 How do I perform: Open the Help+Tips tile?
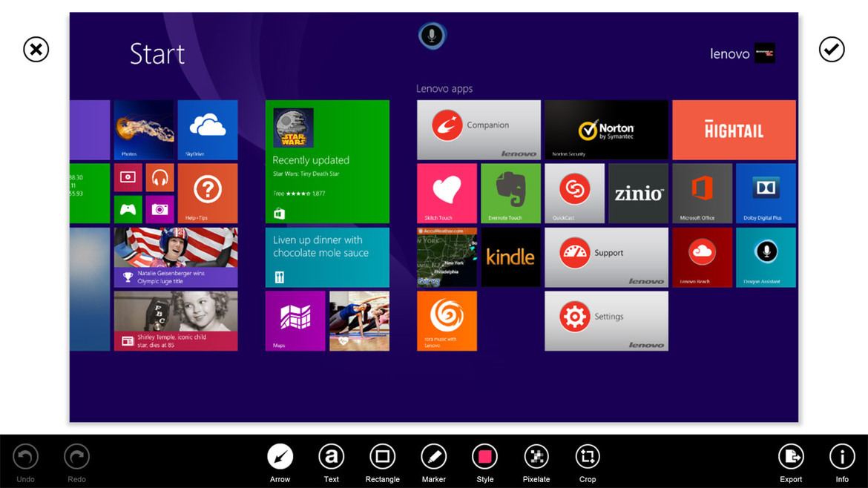[x=208, y=194]
